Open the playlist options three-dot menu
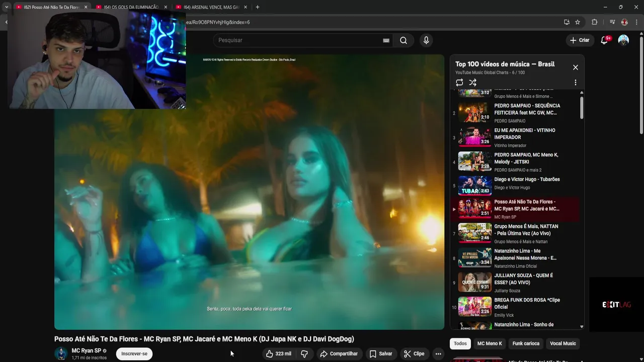 [576, 82]
